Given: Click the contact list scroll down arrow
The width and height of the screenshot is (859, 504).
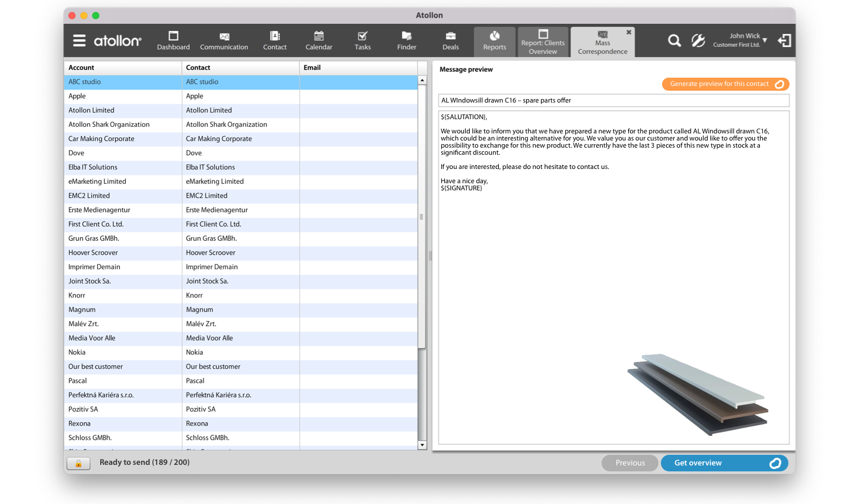Looking at the screenshot, I should click(422, 445).
